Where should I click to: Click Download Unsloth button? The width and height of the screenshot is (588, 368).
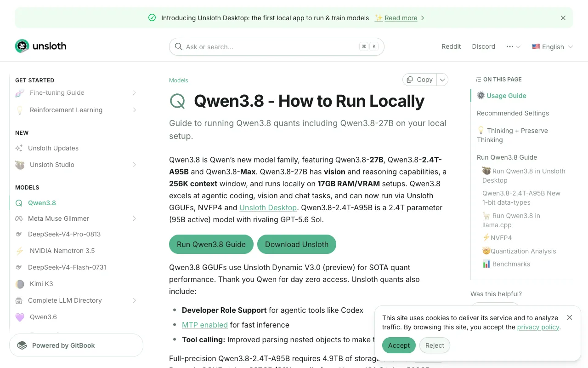point(297,244)
